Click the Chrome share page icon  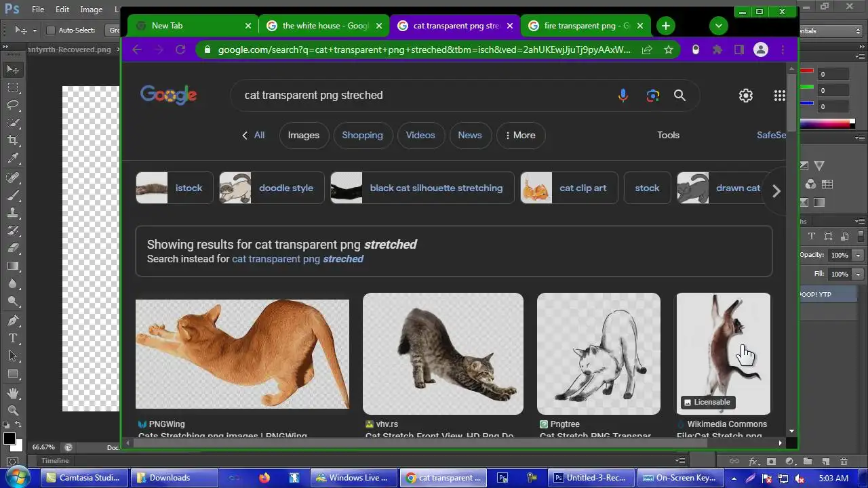pyautogui.click(x=647, y=49)
